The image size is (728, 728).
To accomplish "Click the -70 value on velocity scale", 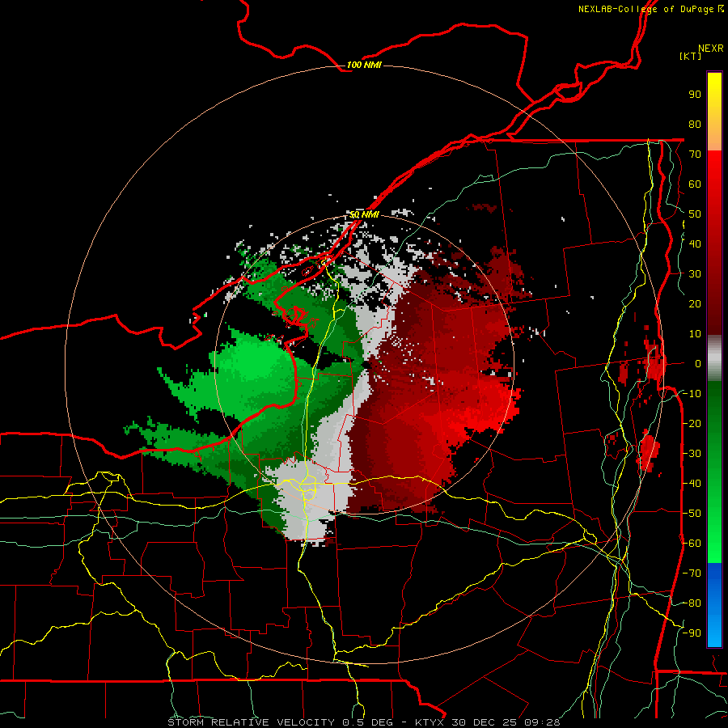I will pyautogui.click(x=692, y=573).
